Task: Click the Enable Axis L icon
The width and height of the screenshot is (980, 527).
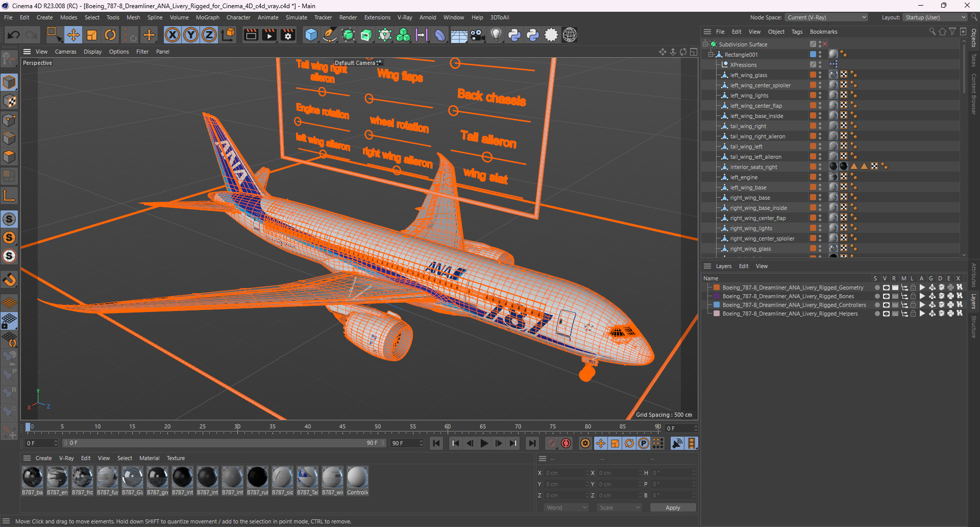Action: (x=9, y=196)
